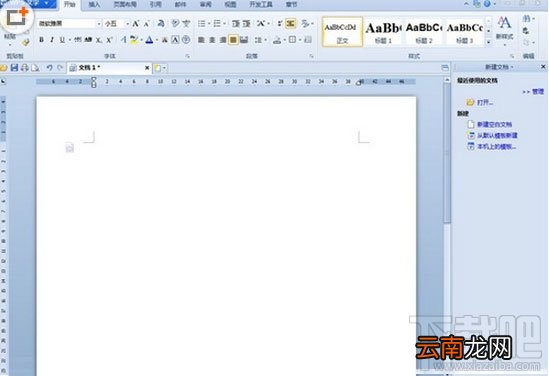
Task: Print the document from quick toolbar
Action: tap(25, 68)
